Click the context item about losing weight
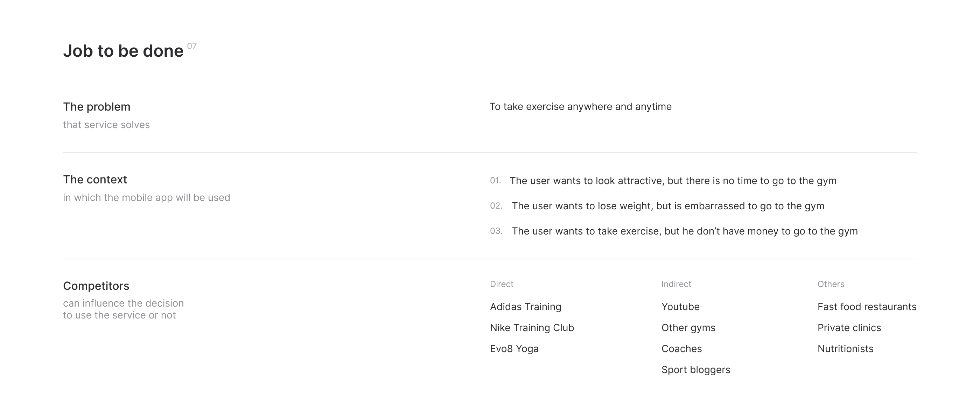The width and height of the screenshot is (980, 420). click(x=668, y=206)
